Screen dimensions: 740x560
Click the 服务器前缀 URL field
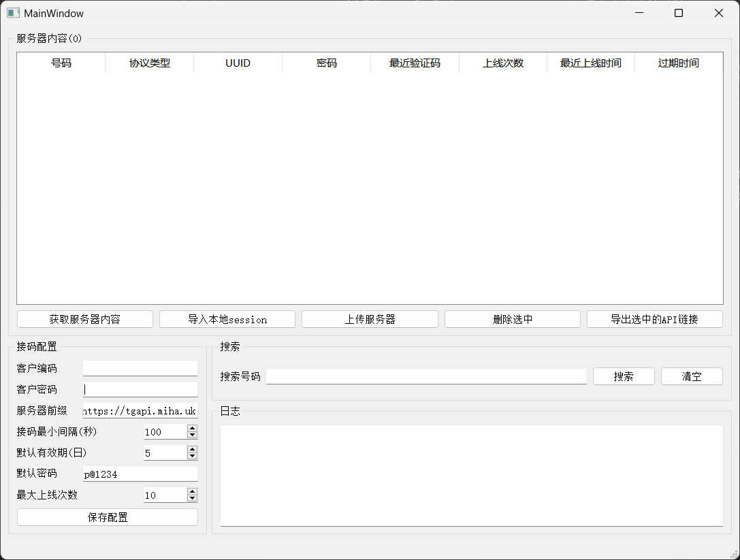click(x=140, y=411)
